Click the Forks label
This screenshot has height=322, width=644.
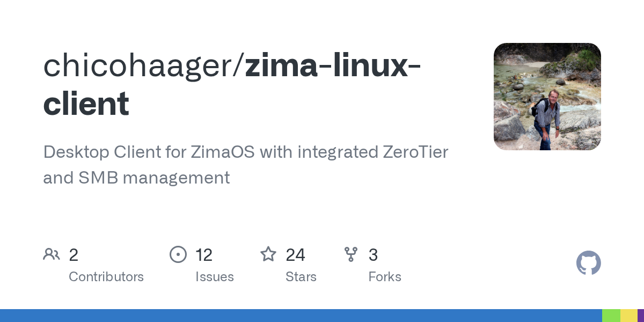tap(385, 277)
